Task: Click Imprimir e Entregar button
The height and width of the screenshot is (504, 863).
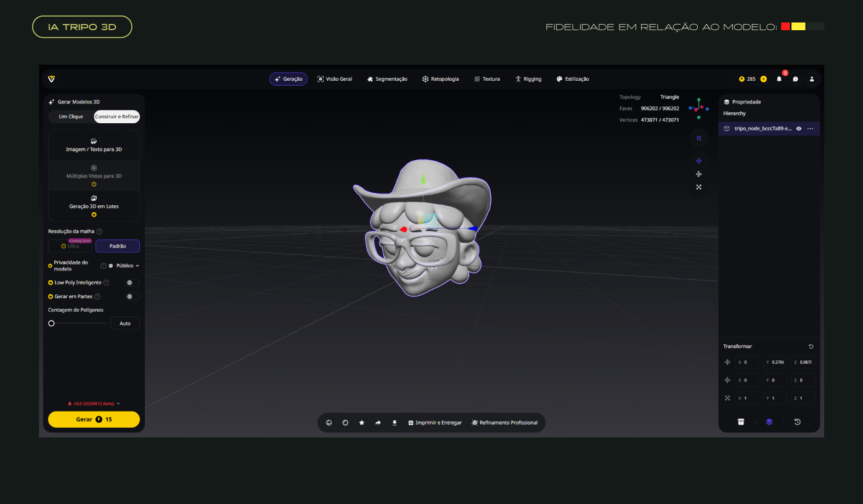Action: point(435,423)
